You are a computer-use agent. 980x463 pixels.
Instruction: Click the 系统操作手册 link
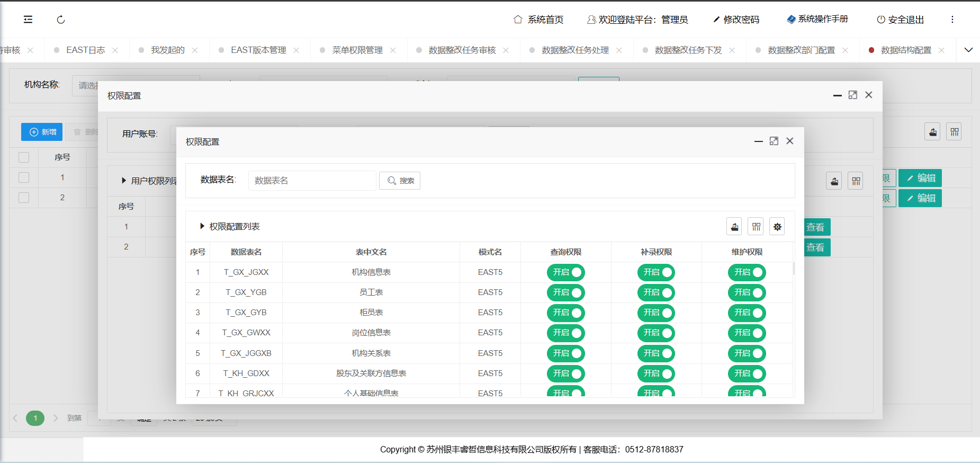point(817,19)
